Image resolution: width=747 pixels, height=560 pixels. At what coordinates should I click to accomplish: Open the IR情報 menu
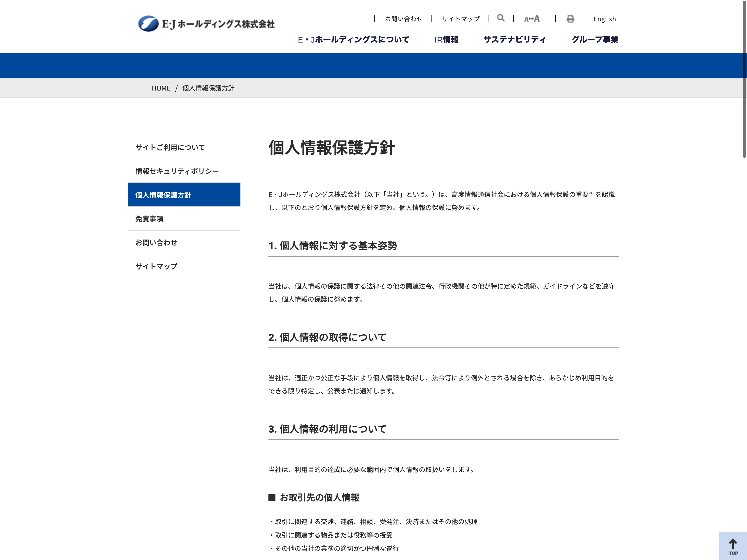[x=446, y=40]
